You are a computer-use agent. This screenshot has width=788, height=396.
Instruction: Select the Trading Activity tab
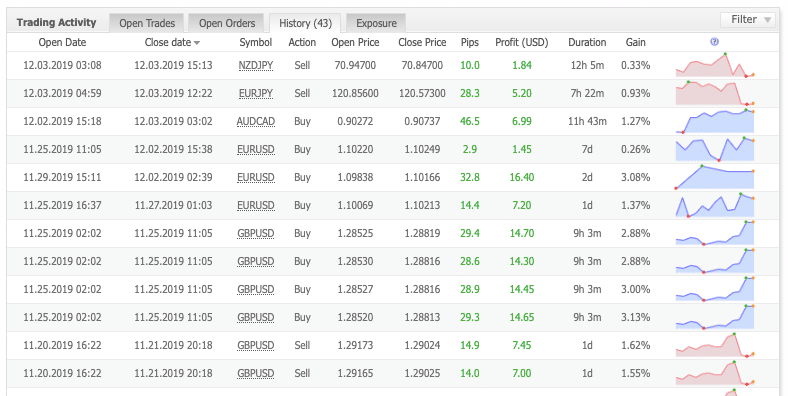pyautogui.click(x=56, y=23)
